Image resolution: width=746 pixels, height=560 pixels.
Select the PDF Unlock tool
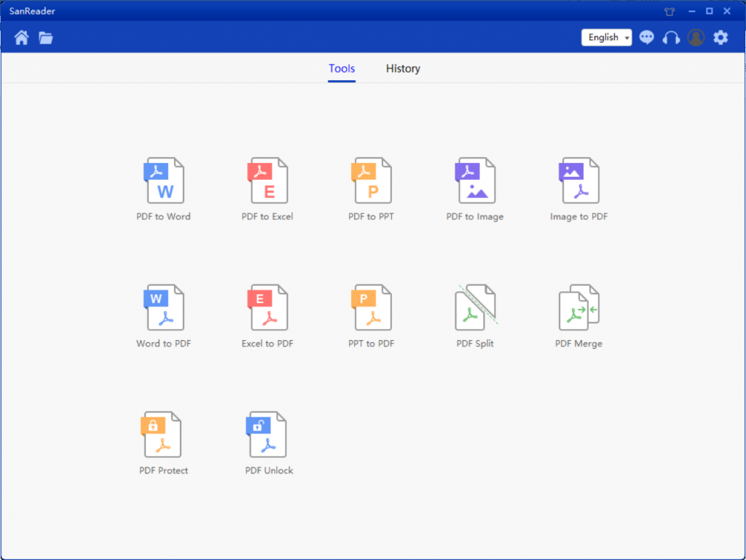pos(267,434)
